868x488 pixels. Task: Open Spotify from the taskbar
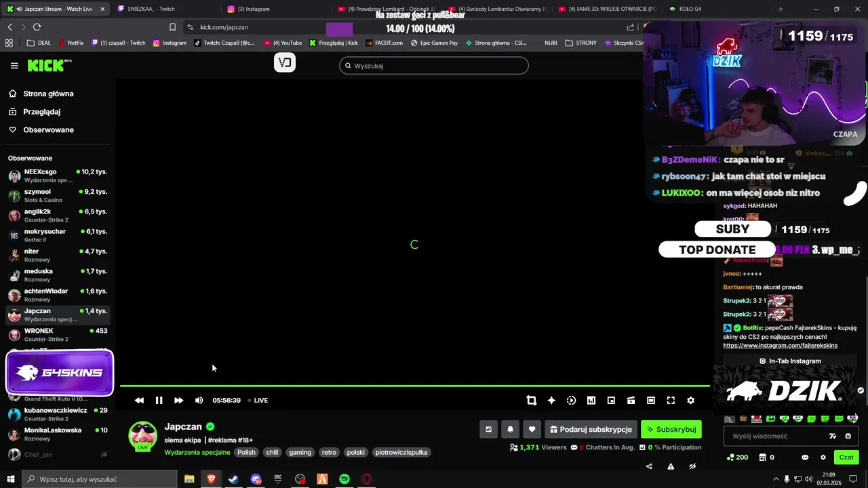click(344, 479)
